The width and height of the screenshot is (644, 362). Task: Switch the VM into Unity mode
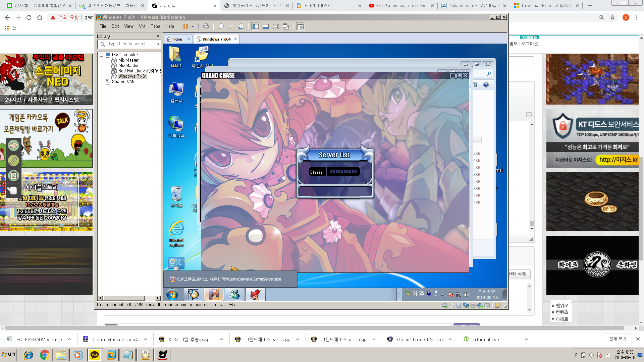(286, 26)
